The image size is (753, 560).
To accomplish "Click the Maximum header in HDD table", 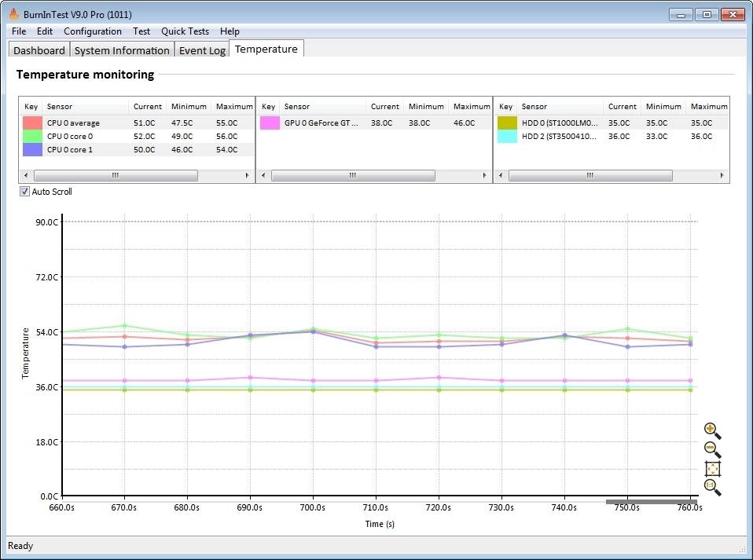I will click(709, 107).
